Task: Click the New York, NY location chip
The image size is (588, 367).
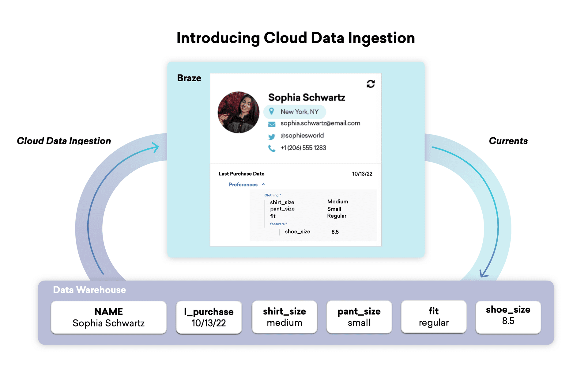Action: 295,112
